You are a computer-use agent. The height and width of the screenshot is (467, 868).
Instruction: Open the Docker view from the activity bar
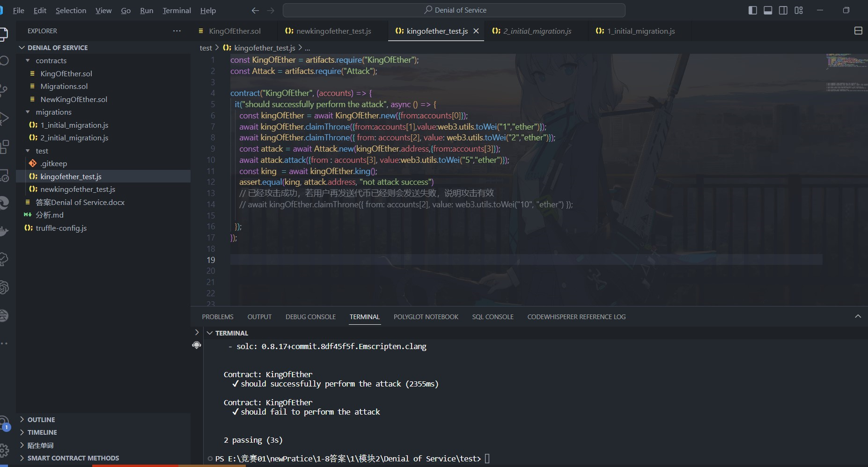[3, 231]
